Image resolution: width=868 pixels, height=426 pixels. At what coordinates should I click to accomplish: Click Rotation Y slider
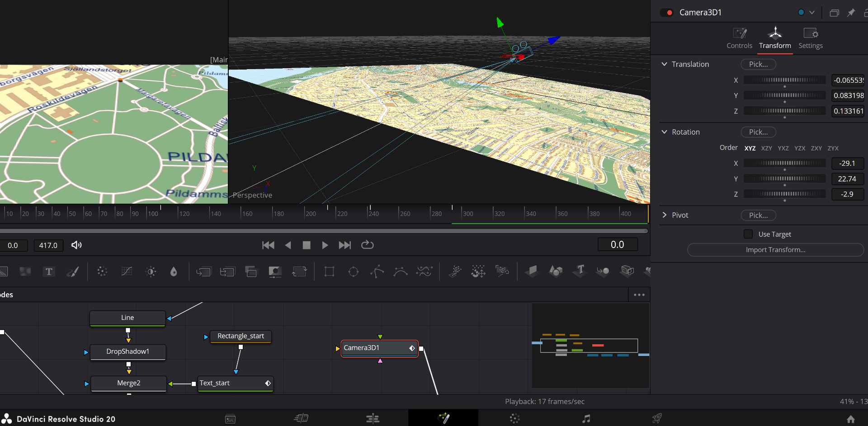coord(785,178)
